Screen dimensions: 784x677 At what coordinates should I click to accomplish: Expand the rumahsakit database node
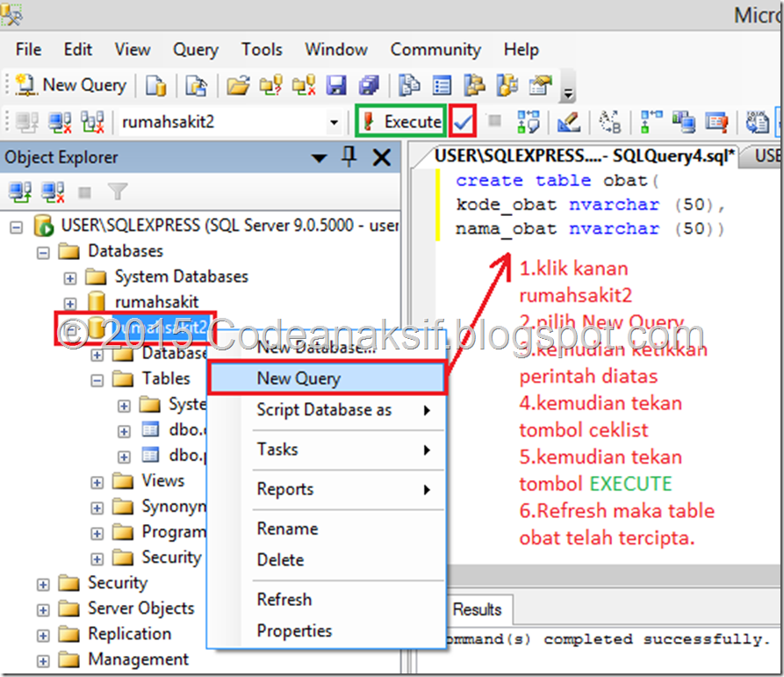point(70,304)
